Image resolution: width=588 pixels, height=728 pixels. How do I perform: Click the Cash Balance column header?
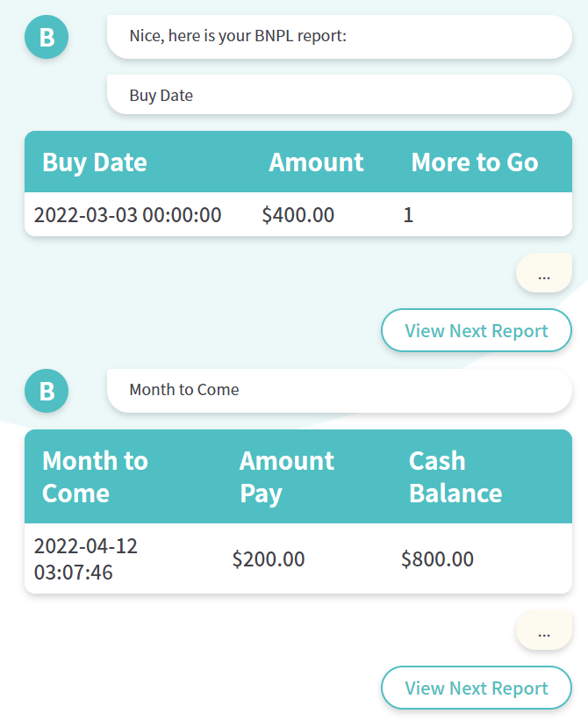tap(455, 477)
